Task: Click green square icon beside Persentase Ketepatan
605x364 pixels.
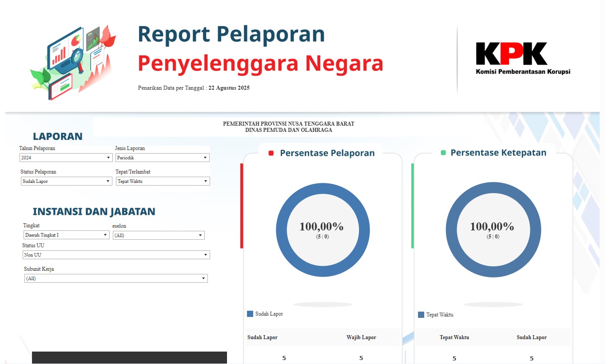Action: click(x=443, y=153)
